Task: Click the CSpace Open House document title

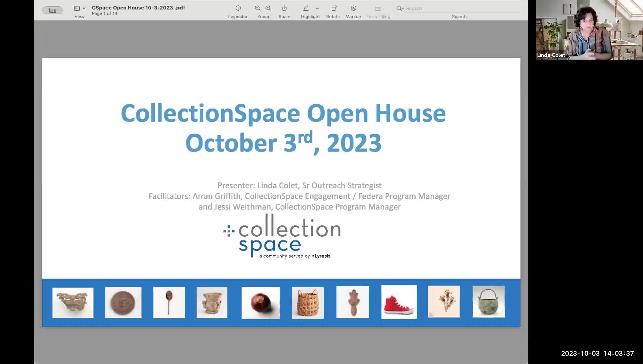Action: [x=138, y=8]
